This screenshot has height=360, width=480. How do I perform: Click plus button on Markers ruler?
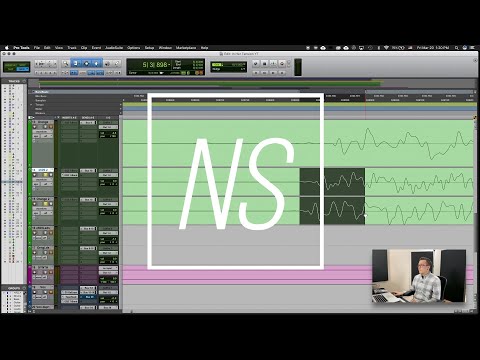(121, 113)
